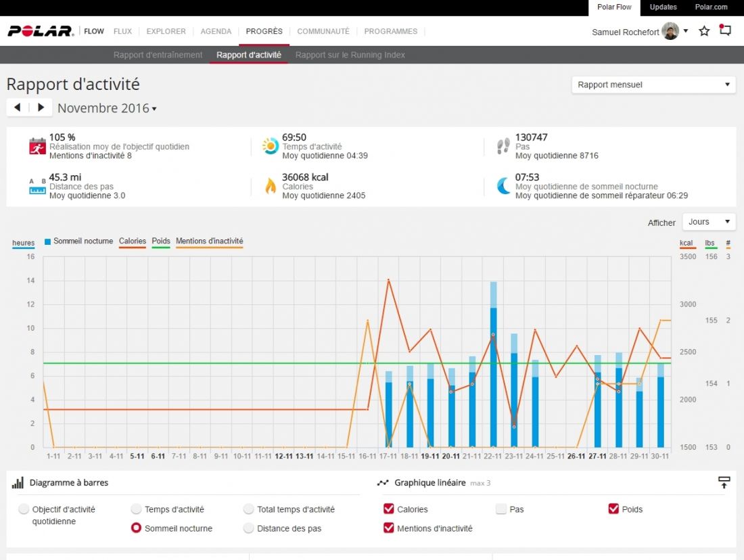Open favorites star icon
This screenshot has width=744, height=560.
(704, 31)
